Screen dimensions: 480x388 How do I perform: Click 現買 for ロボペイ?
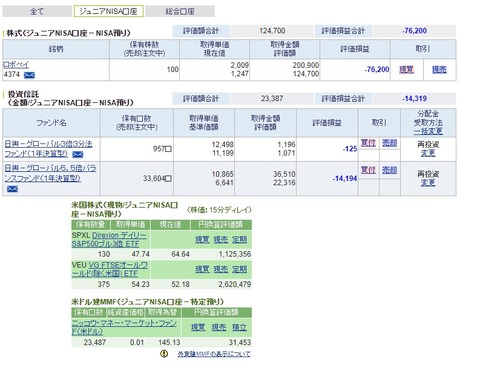407,69
